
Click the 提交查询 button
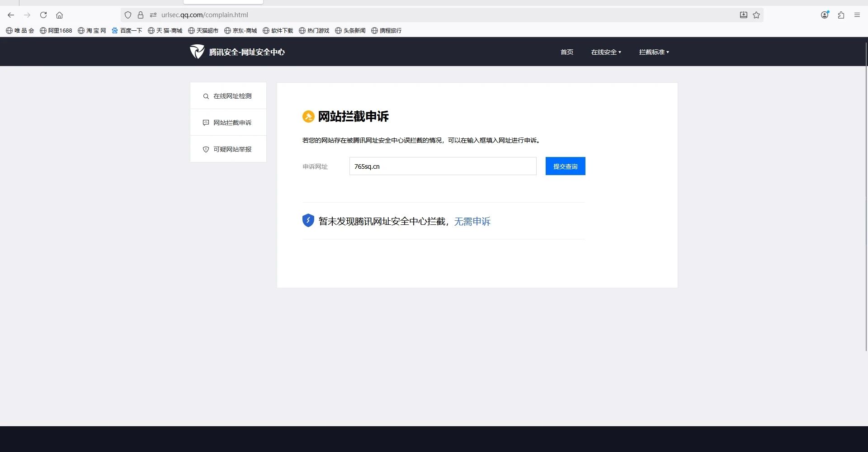(x=566, y=166)
